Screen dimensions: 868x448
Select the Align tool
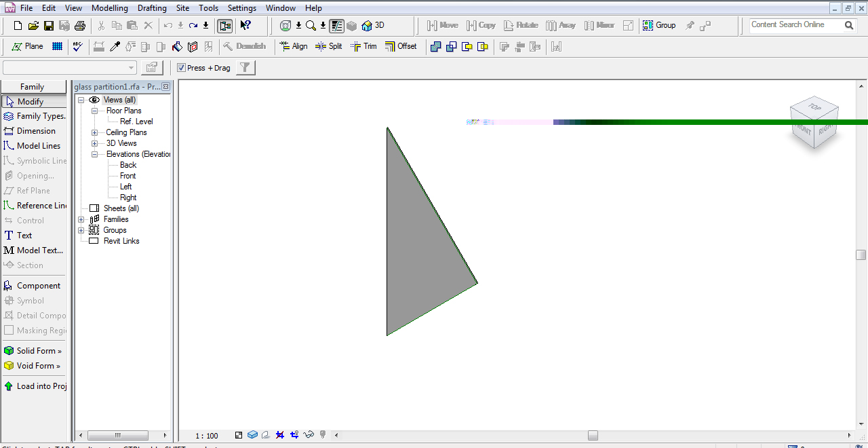(x=293, y=46)
